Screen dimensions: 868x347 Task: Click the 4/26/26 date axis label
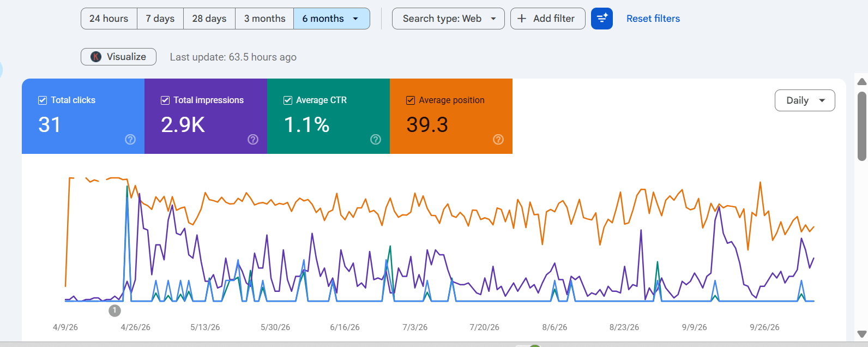coord(135,327)
